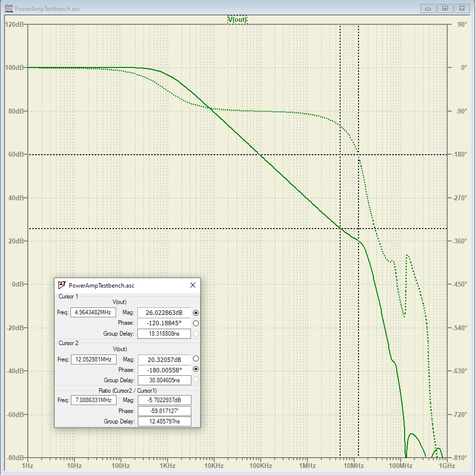This screenshot has width=476, height=475.
Task: Click the 120dB left axis label
Action: pyautogui.click(x=14, y=24)
